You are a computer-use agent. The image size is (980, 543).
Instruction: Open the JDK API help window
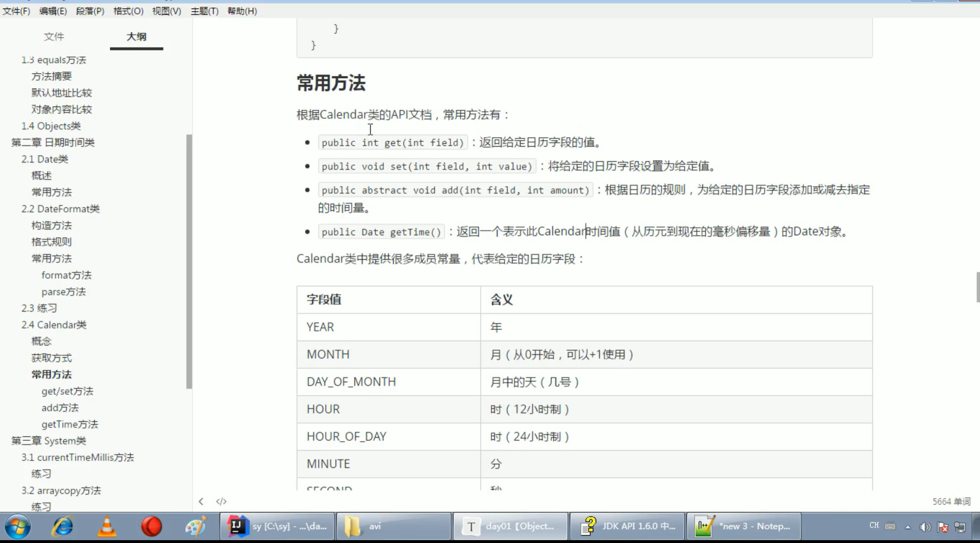627,526
